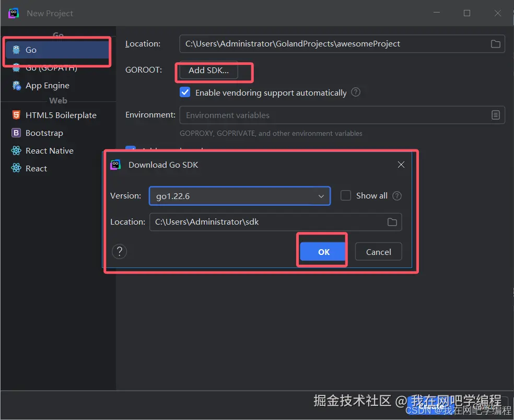
Task: Cancel the Download Go SDK dialog
Action: point(378,252)
